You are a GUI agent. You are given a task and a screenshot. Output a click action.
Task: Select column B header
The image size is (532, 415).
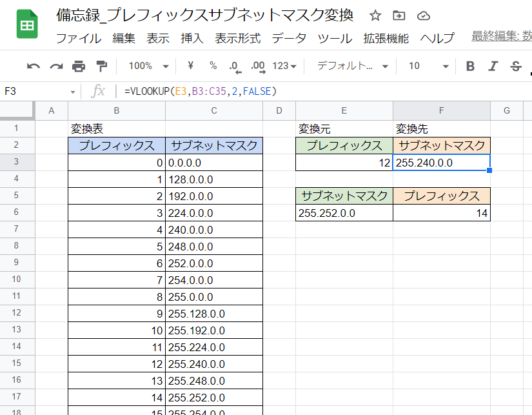[116, 111]
